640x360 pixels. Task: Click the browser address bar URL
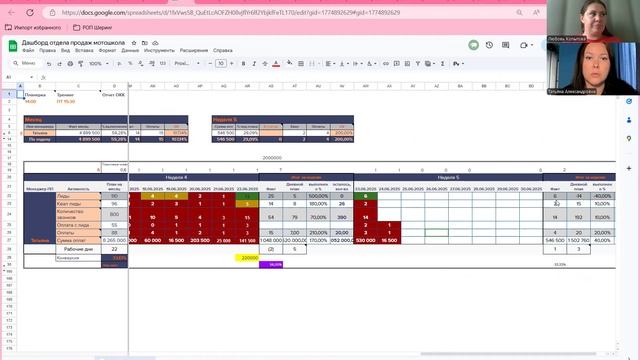click(231, 13)
